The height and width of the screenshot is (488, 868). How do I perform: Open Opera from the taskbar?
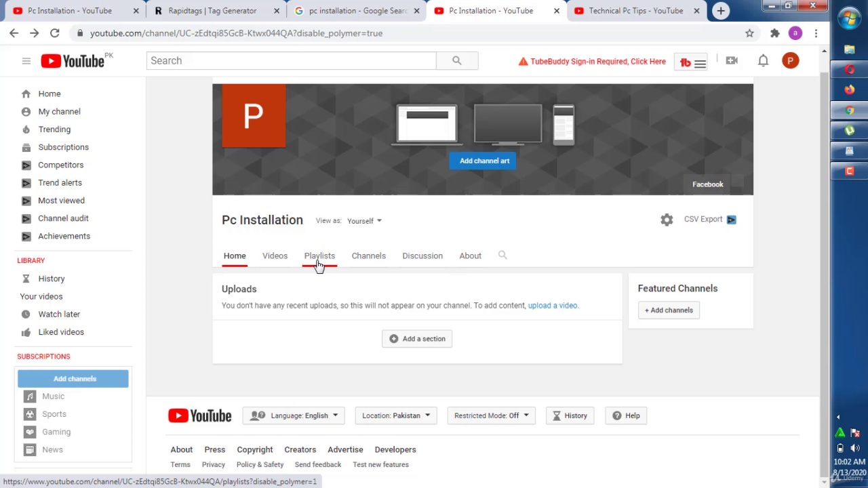(849, 69)
